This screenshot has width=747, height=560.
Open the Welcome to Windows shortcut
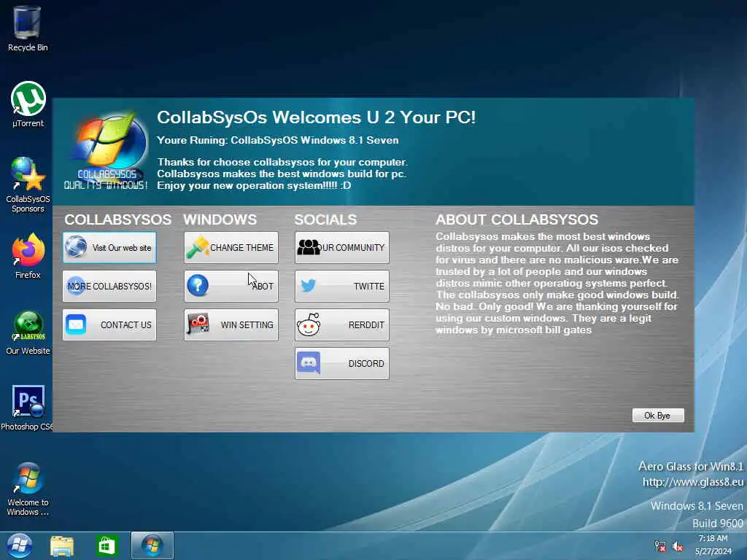click(28, 489)
